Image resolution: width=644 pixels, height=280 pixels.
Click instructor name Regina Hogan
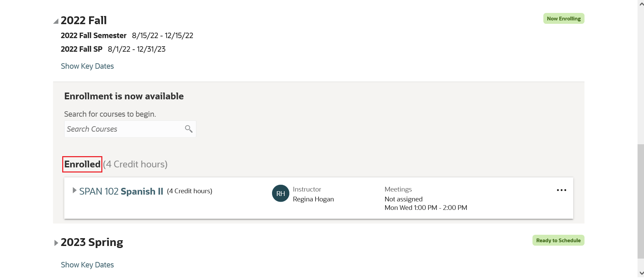313,199
